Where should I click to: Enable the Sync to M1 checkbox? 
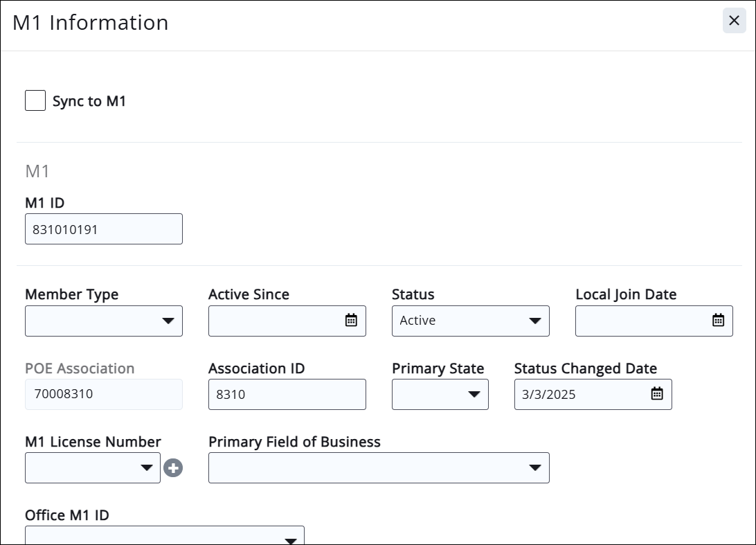pyautogui.click(x=35, y=101)
